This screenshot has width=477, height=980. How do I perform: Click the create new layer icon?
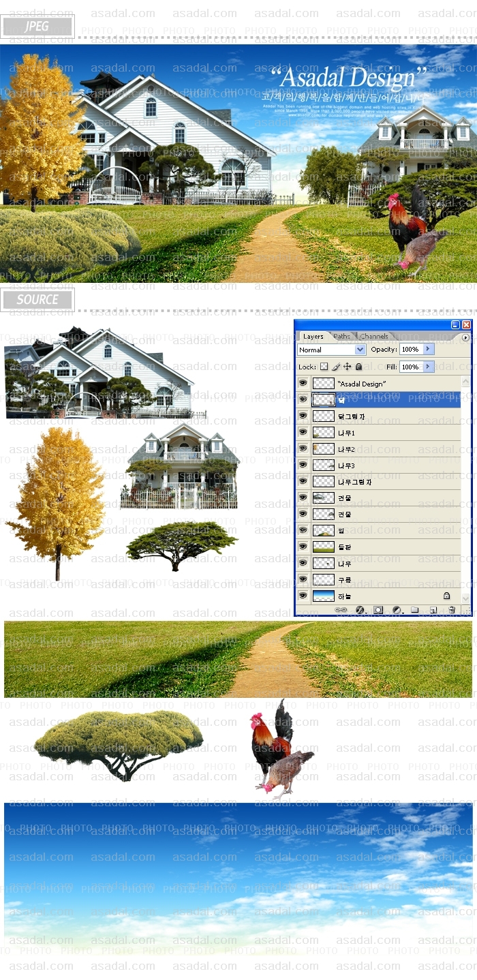pos(433,610)
